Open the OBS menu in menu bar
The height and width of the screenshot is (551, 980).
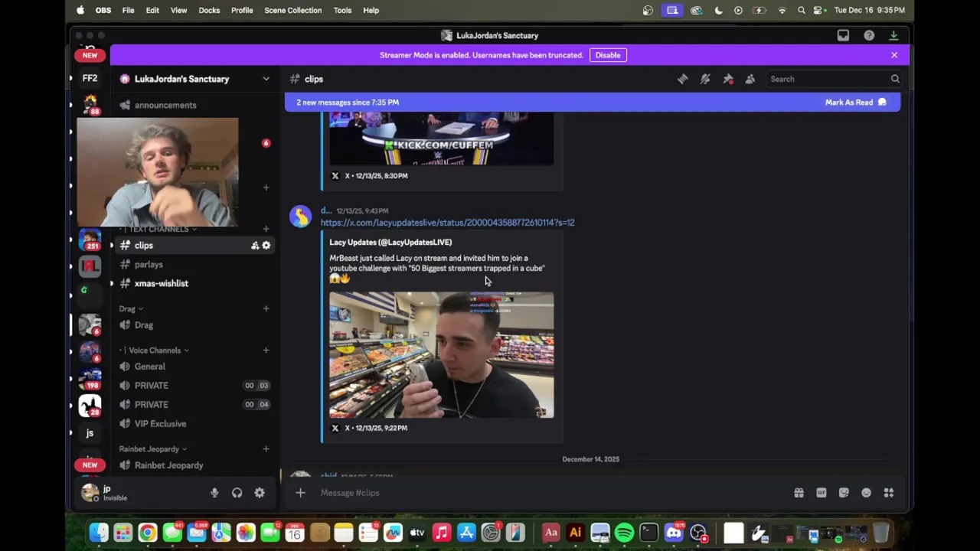tap(103, 10)
